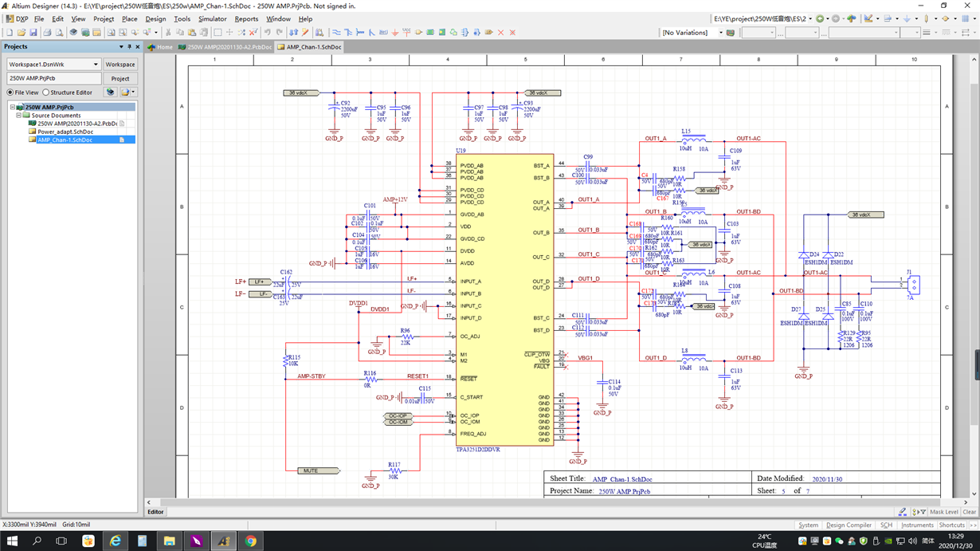
Task: Collapse the Source Documents folder
Action: (x=19, y=116)
